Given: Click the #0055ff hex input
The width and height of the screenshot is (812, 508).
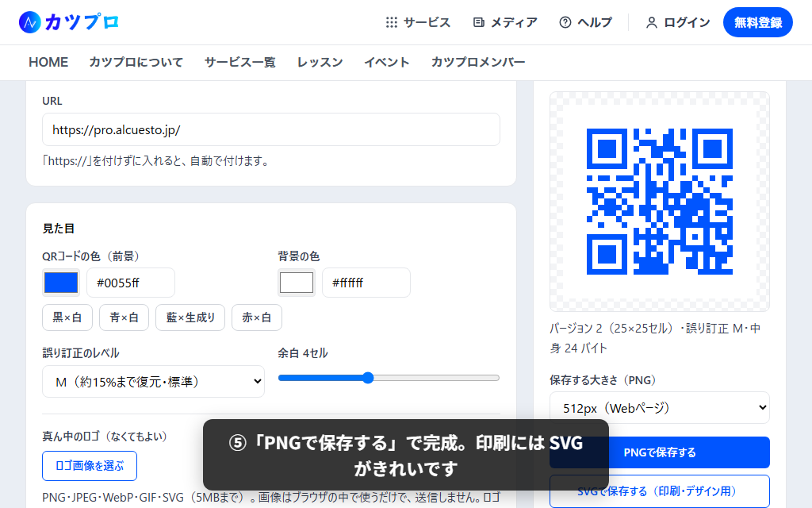Looking at the screenshot, I should [131, 283].
